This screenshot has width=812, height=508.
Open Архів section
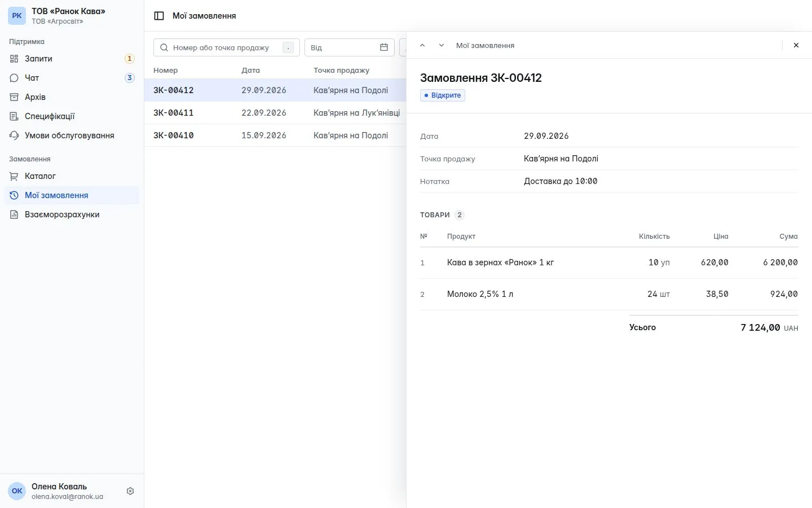point(72,97)
